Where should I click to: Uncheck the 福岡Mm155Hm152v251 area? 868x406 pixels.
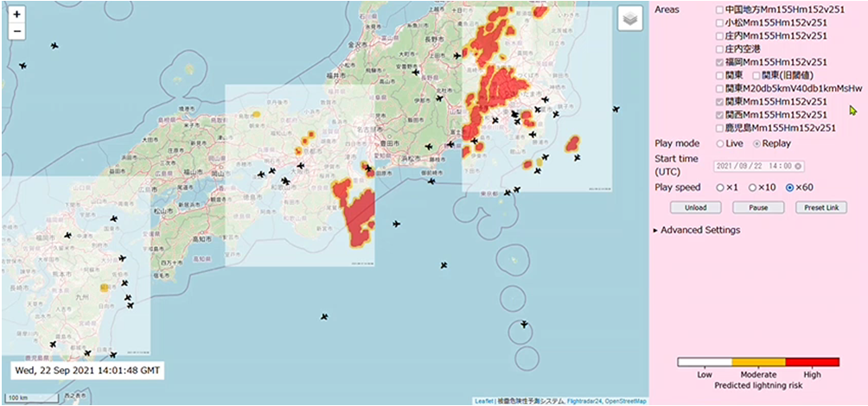719,62
